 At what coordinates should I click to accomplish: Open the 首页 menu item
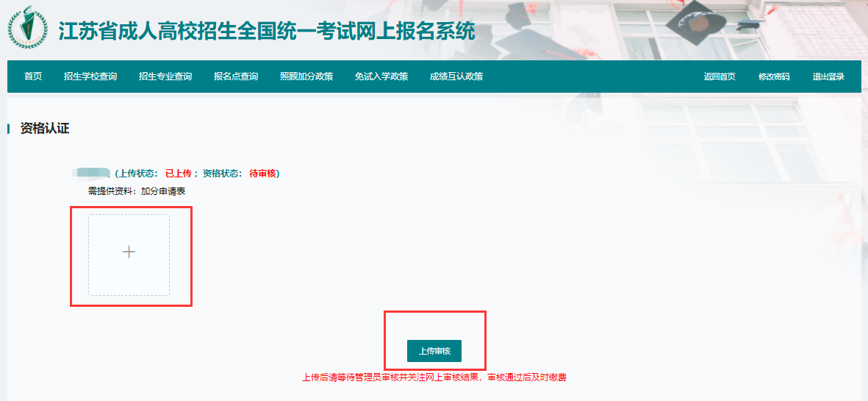33,77
